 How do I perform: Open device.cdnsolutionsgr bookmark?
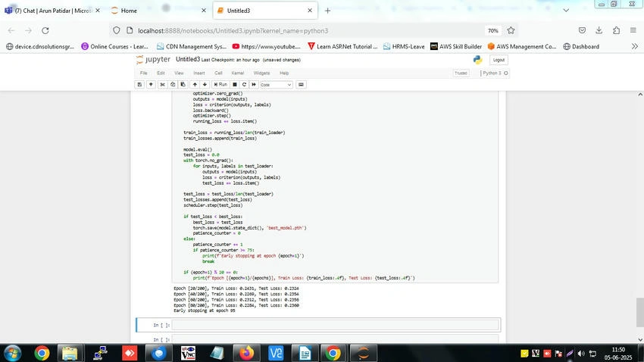(x=40, y=46)
